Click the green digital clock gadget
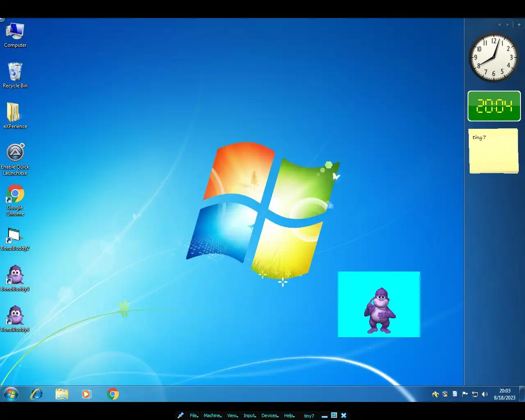Viewport: 525px width, 420px height. pyautogui.click(x=494, y=106)
